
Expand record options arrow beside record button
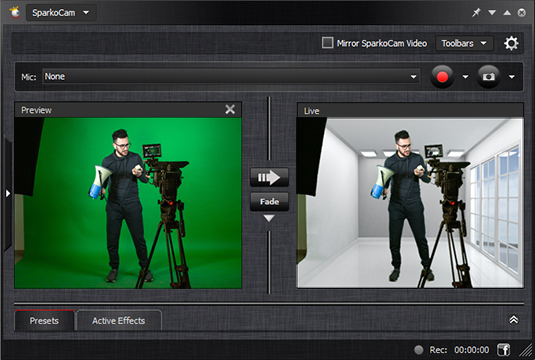465,77
